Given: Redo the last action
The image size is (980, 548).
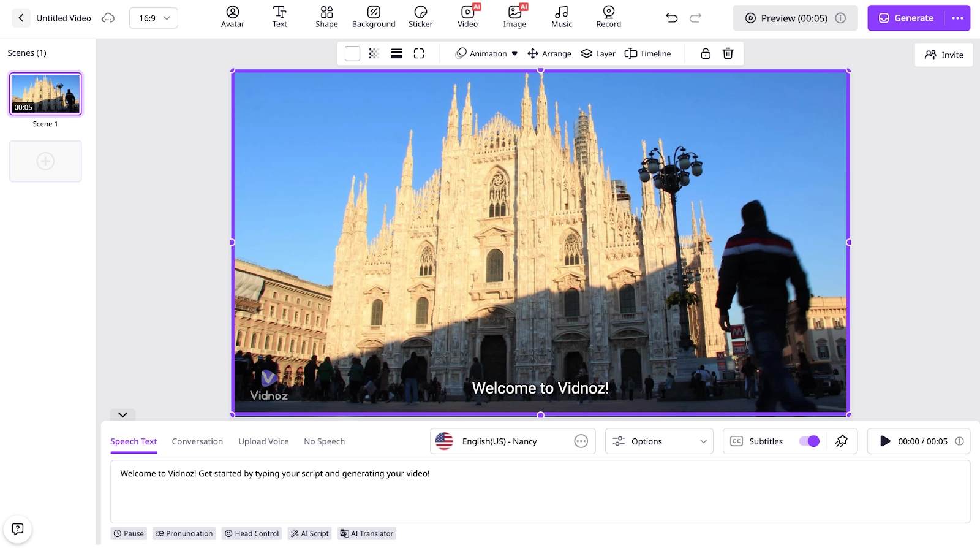Looking at the screenshot, I should [x=695, y=18].
